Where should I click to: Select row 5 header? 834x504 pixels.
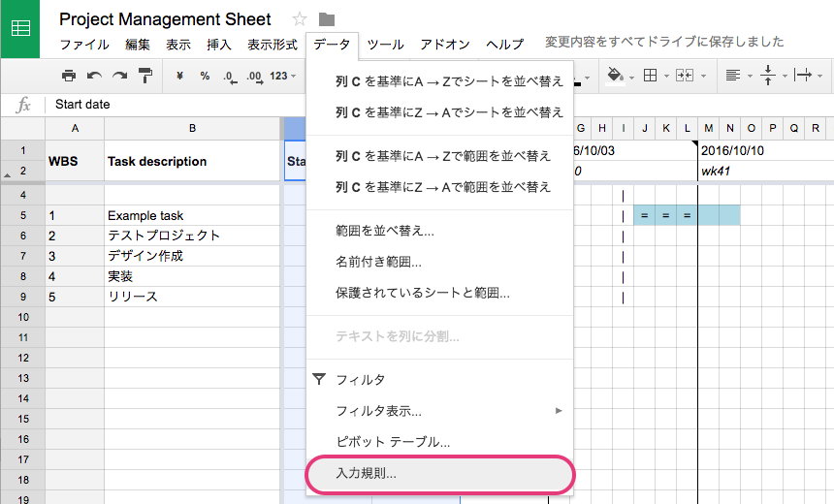click(23, 215)
